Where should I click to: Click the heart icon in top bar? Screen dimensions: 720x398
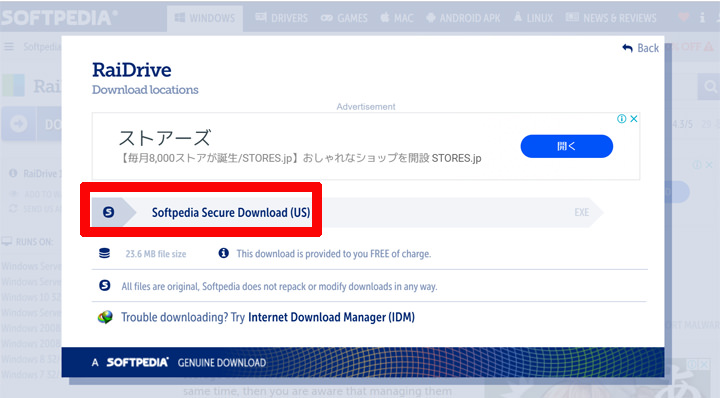point(683,17)
